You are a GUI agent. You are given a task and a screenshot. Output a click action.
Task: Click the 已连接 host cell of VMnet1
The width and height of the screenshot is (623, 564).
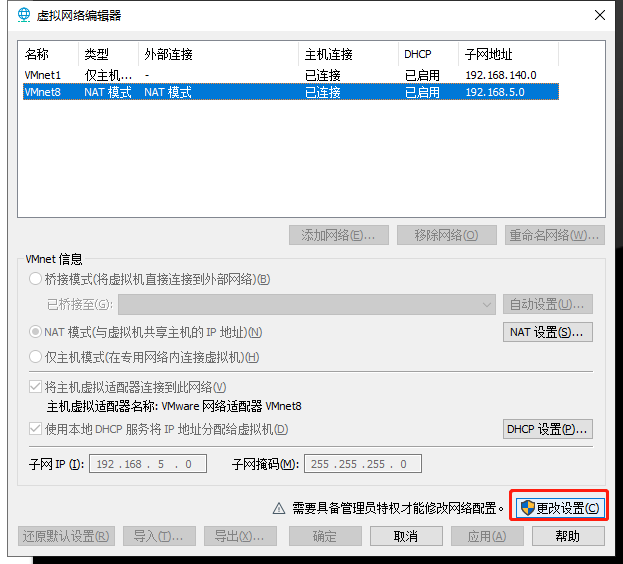(x=323, y=75)
